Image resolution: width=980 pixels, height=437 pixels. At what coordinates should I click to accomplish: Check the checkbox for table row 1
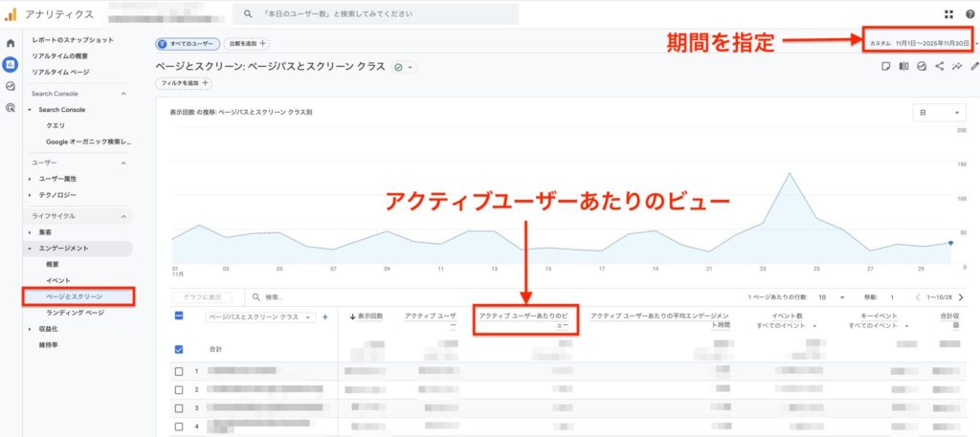[179, 371]
